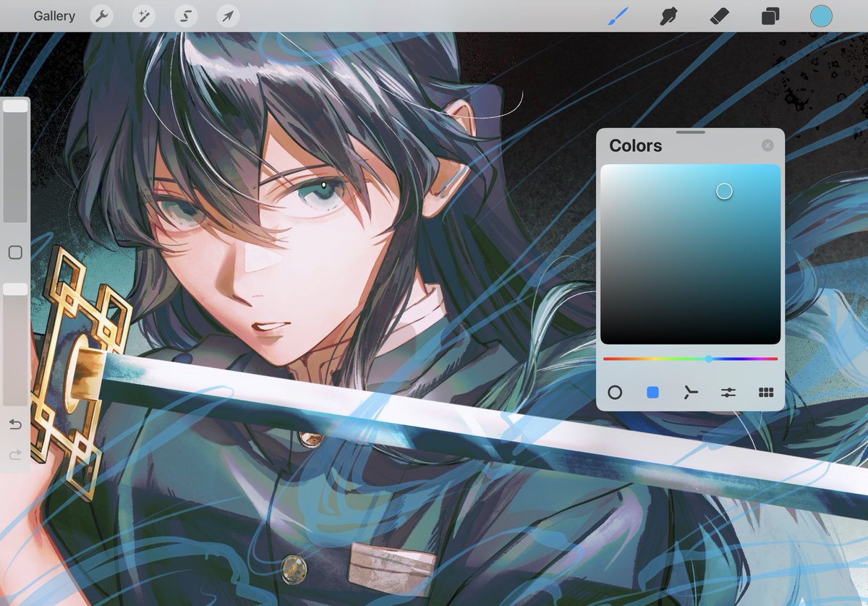Close the Colors panel
Image resolution: width=868 pixels, height=606 pixels.
pos(767,145)
